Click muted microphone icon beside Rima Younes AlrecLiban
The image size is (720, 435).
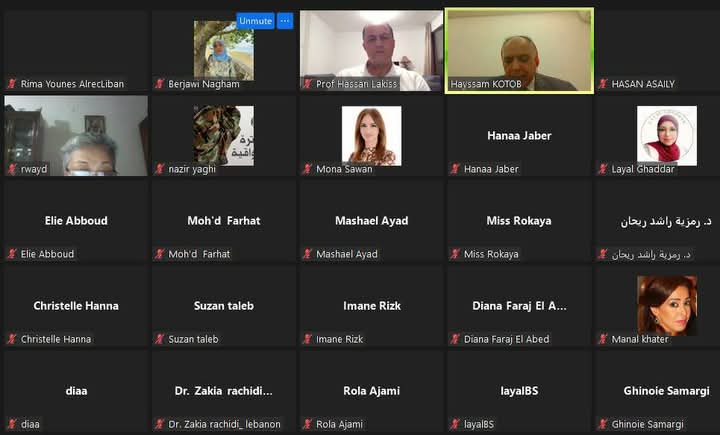coord(12,84)
